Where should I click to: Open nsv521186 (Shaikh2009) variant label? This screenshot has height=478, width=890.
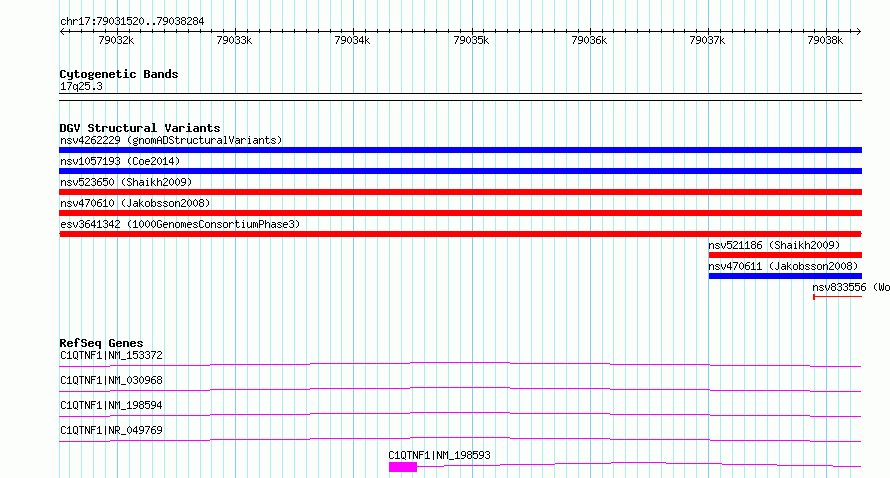(774, 245)
